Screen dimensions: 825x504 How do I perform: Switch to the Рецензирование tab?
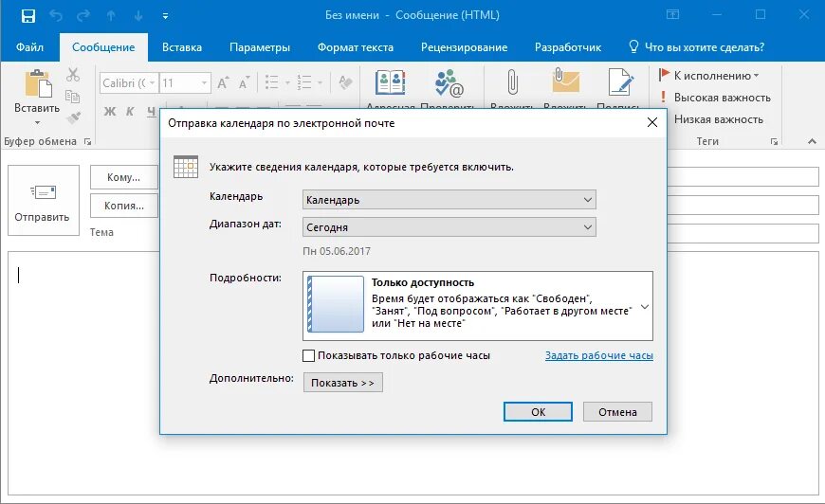point(464,47)
